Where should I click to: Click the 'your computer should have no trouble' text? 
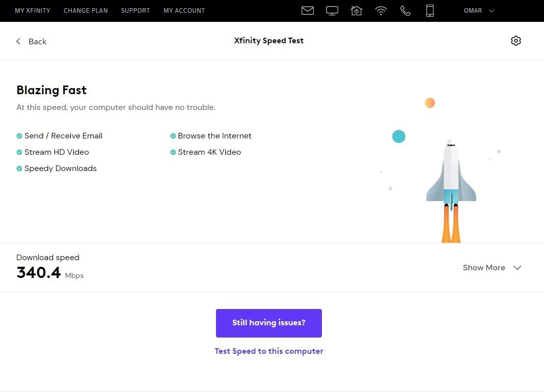point(143,107)
